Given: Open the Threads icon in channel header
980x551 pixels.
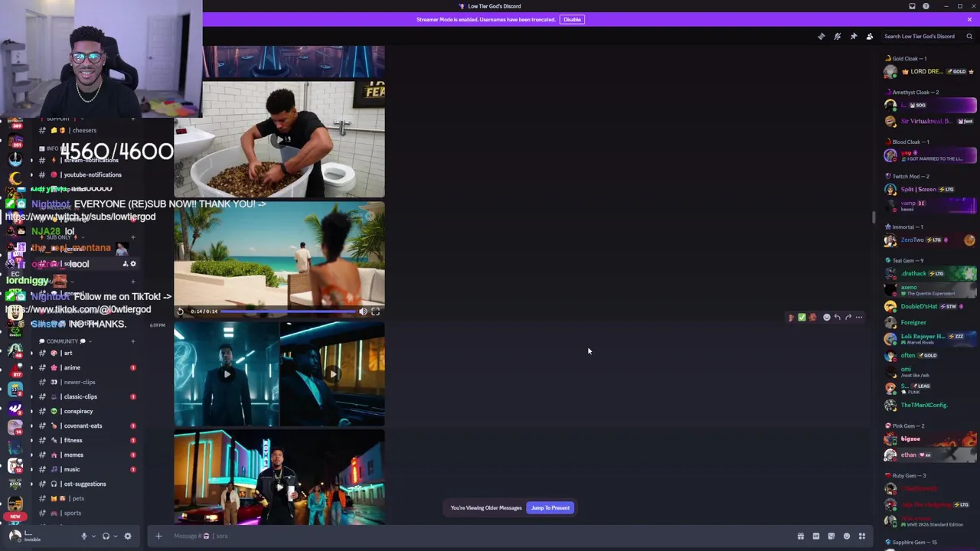Looking at the screenshot, I should (822, 36).
